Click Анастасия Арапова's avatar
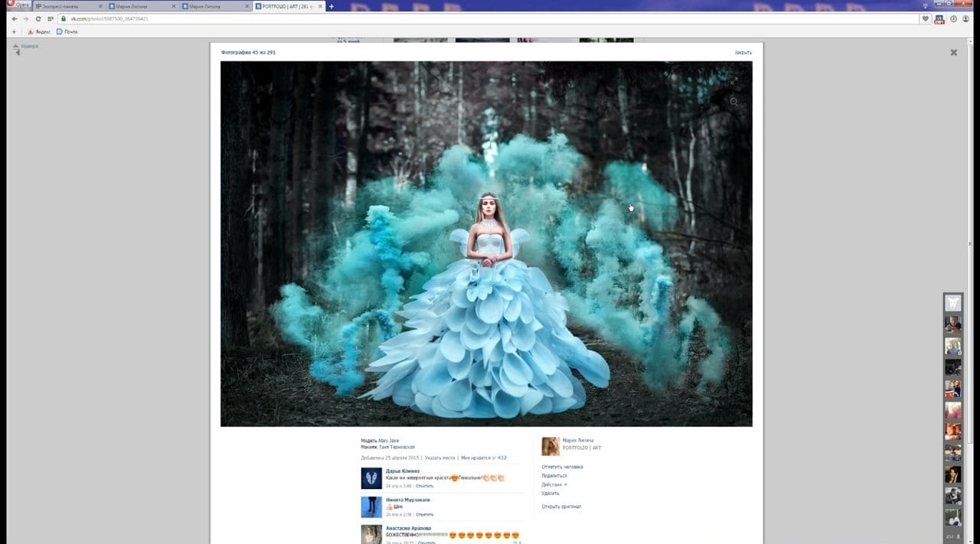The height and width of the screenshot is (544, 980). [x=371, y=534]
